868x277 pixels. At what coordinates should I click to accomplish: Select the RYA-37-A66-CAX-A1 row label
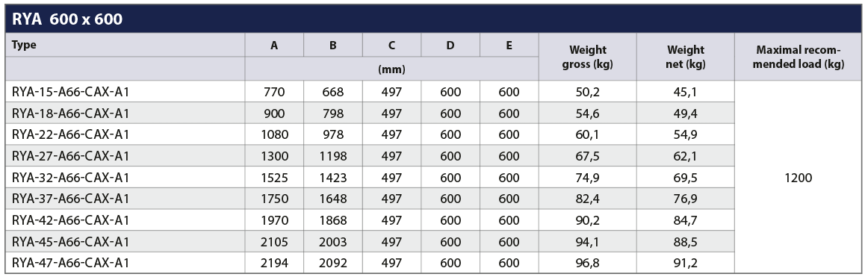70,199
